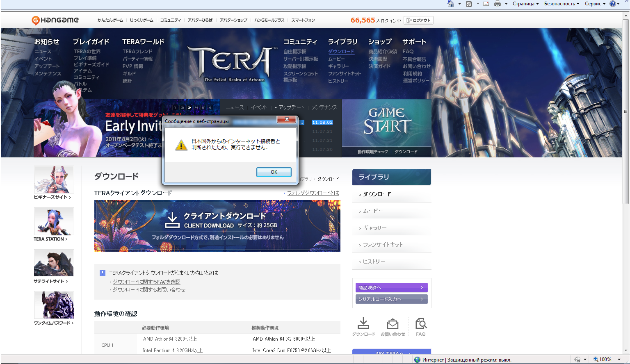Select banner slide number 4
This screenshot has width=630, height=364.
196,107
